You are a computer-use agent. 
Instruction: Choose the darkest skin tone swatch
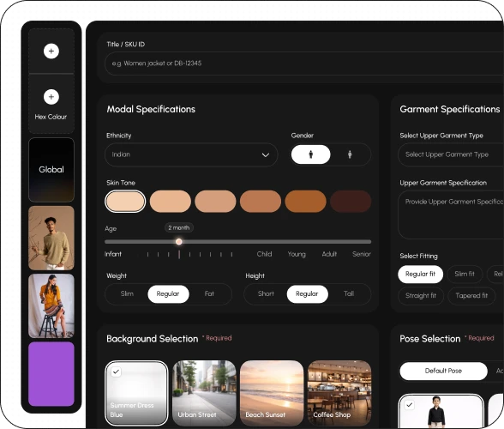click(351, 201)
